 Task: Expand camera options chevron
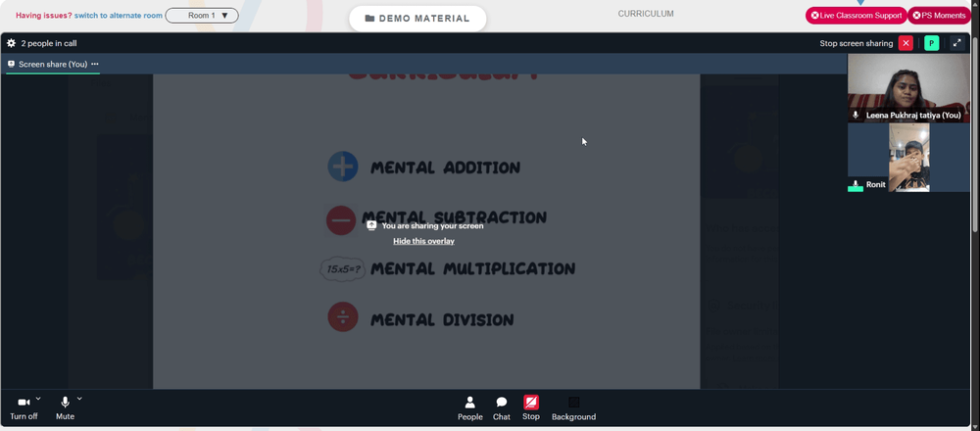pos(38,398)
